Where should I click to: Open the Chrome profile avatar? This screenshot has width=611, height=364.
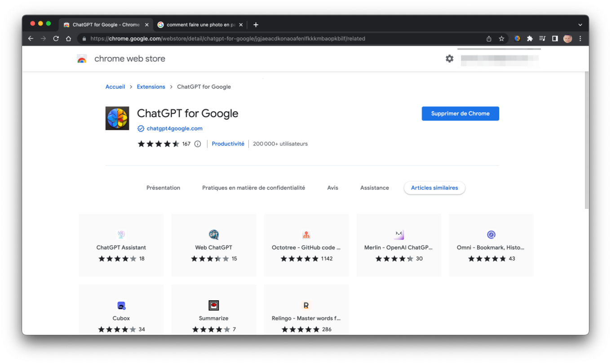click(x=567, y=39)
